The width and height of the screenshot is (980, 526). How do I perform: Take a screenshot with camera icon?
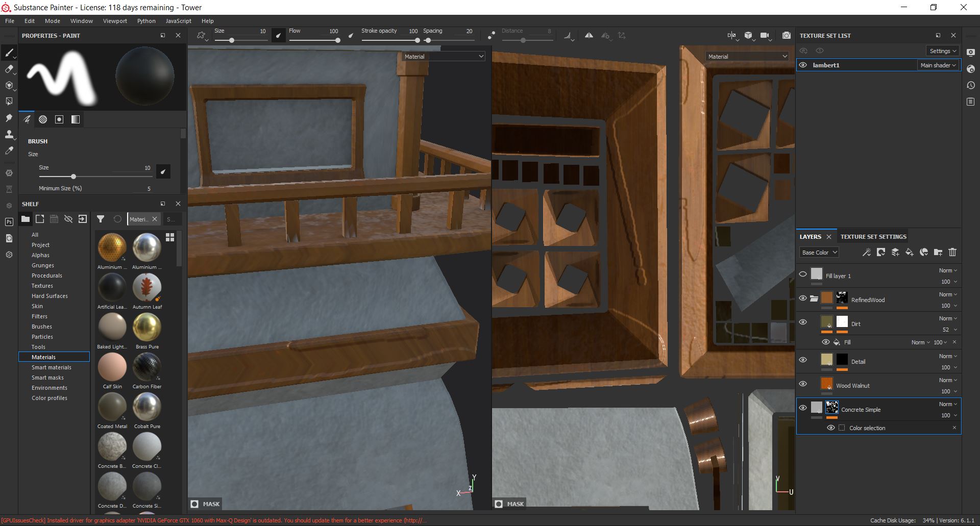(787, 36)
